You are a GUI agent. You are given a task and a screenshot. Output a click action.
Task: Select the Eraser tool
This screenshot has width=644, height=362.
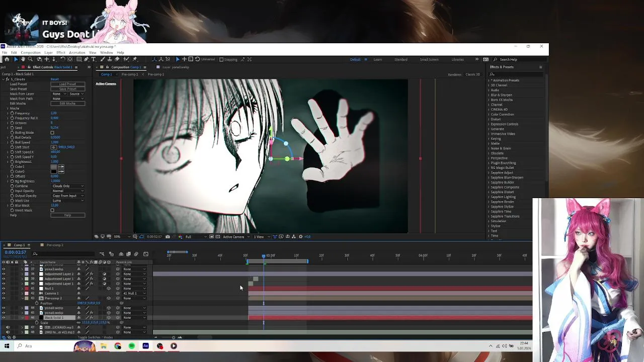tap(117, 59)
